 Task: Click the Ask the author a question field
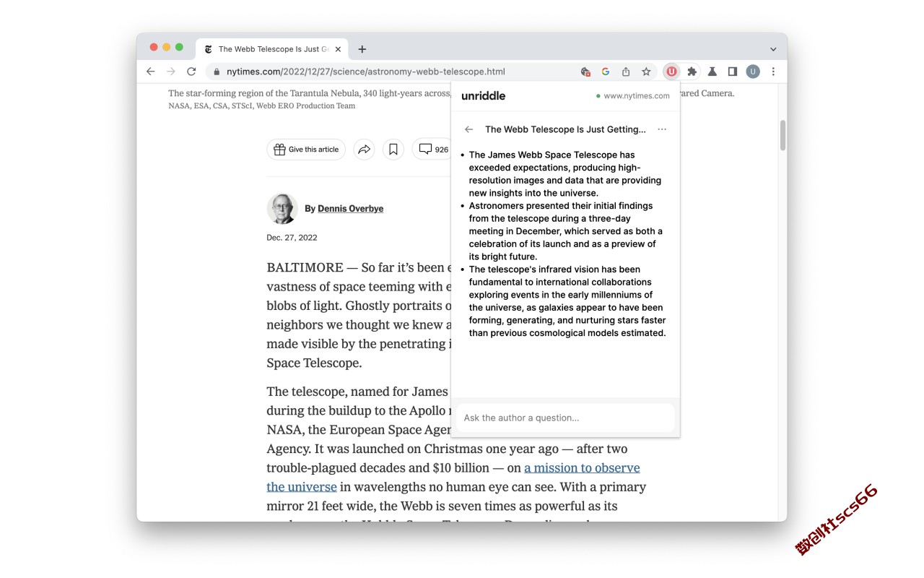coord(565,418)
